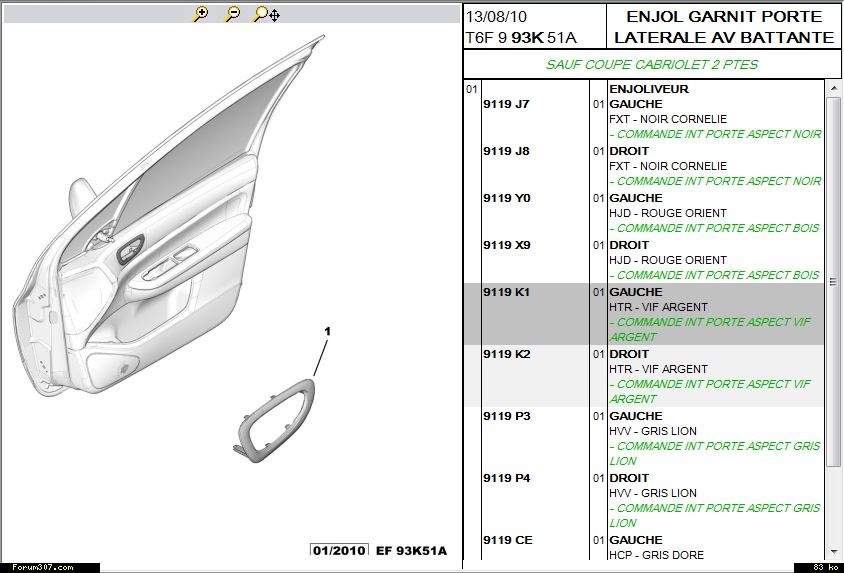This screenshot has width=844, height=573.
Task: Click callout number 1 in the diagram
Action: (327, 330)
